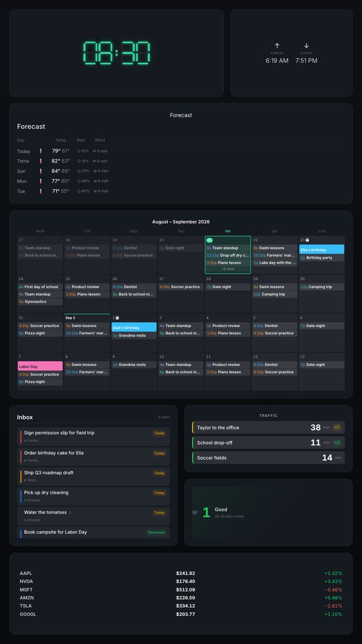Expand the '+2 more' events on Friday 21
This screenshot has width=362, height=644.
pos(228,269)
